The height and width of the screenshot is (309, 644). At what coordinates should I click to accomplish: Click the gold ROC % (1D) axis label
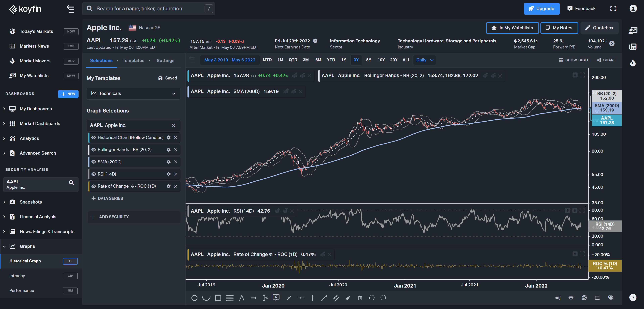point(605,266)
